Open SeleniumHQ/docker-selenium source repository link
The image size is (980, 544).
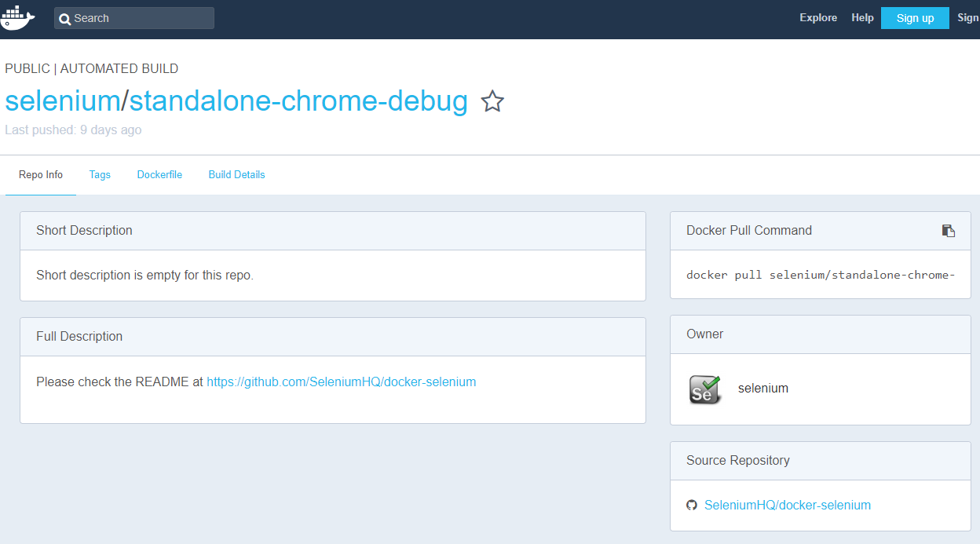787,506
